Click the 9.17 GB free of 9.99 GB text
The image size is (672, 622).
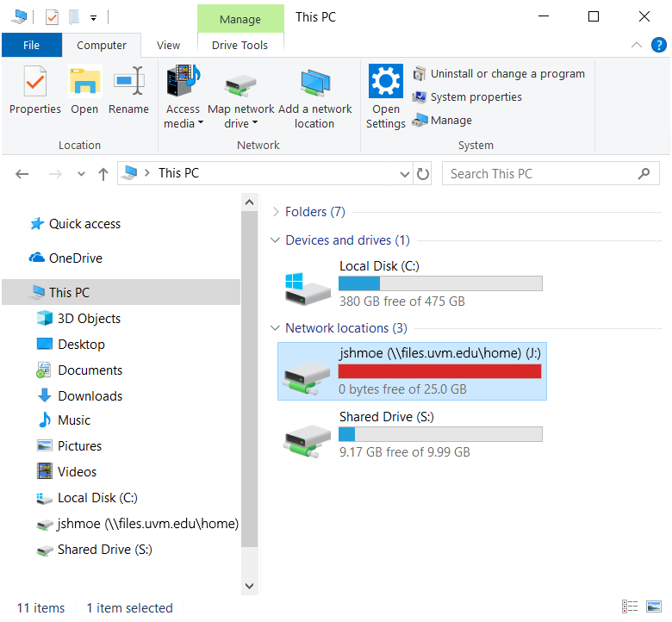pos(405,452)
